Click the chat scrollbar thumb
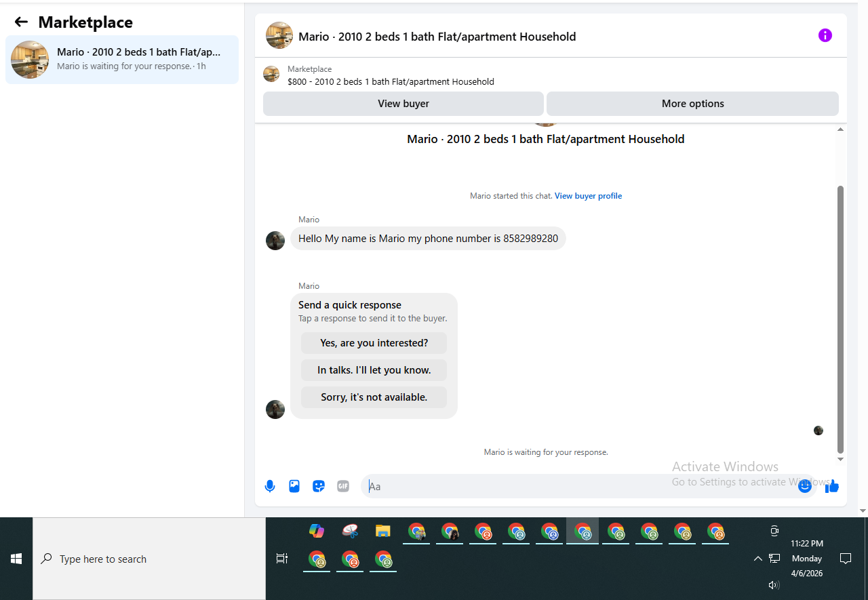The image size is (868, 600). (841, 319)
